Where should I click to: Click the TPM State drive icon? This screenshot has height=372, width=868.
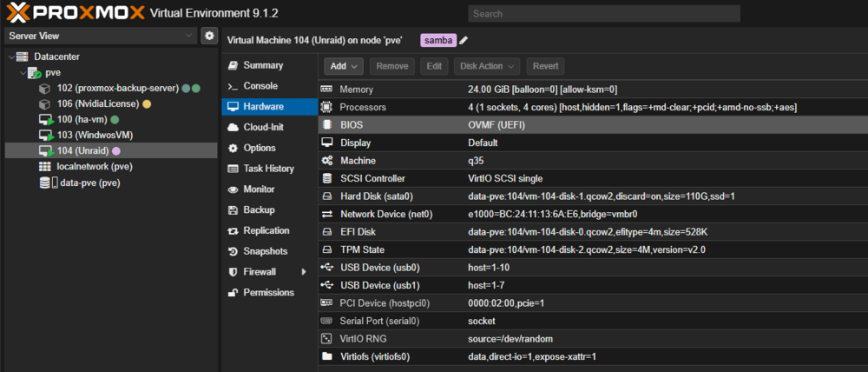point(326,249)
